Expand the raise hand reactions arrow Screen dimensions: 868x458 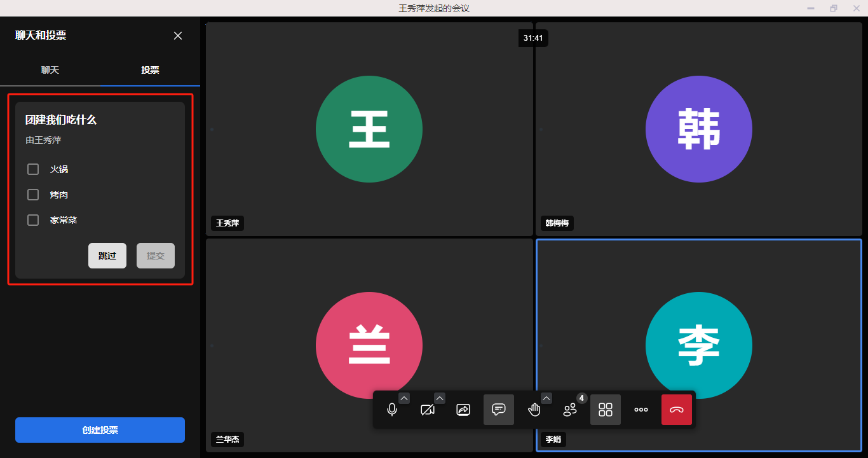(x=546, y=398)
